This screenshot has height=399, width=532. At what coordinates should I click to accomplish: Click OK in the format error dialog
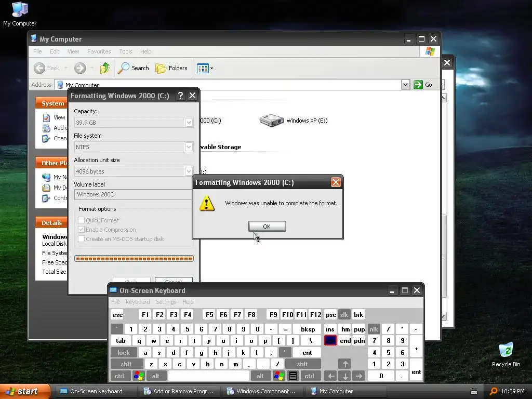267,227
